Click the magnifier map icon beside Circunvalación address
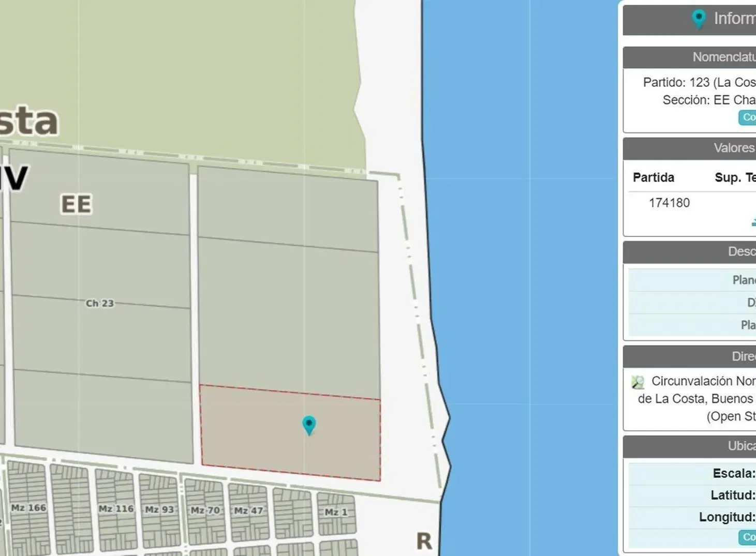The height and width of the screenshot is (556, 756). pyautogui.click(x=638, y=382)
